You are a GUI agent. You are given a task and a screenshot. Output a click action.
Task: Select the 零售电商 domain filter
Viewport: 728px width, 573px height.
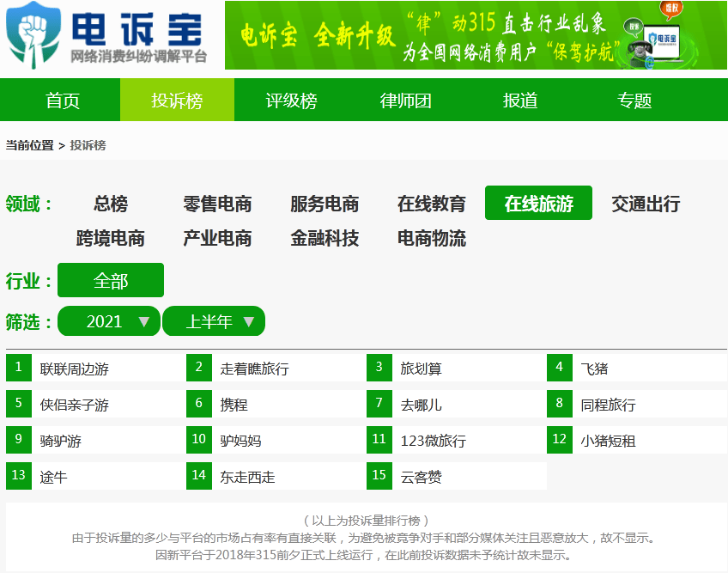(217, 204)
